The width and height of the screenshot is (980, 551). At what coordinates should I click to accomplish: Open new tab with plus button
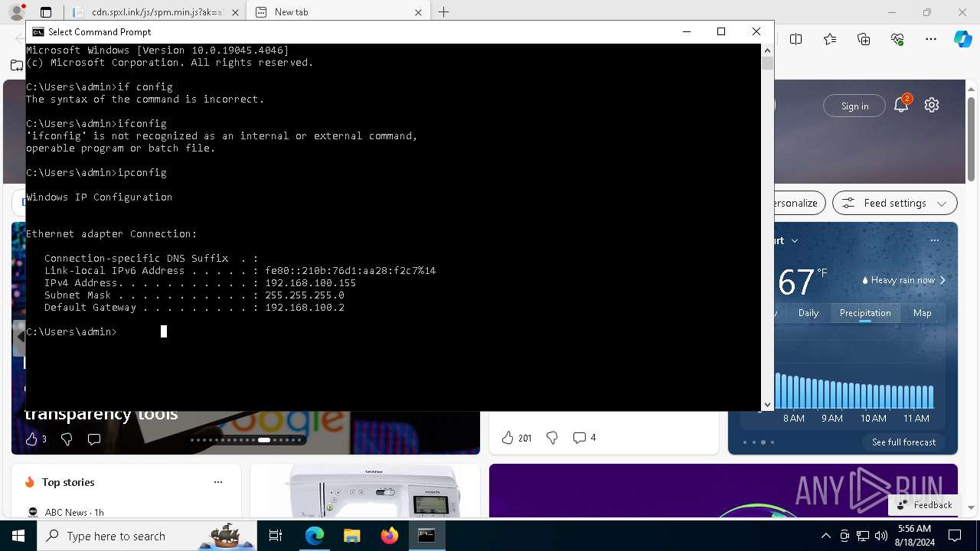(x=443, y=12)
